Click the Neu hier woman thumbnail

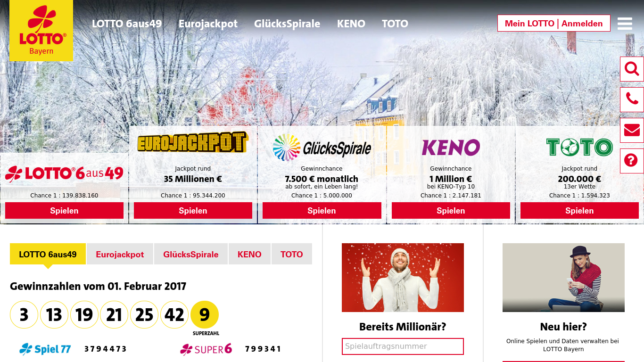click(563, 278)
